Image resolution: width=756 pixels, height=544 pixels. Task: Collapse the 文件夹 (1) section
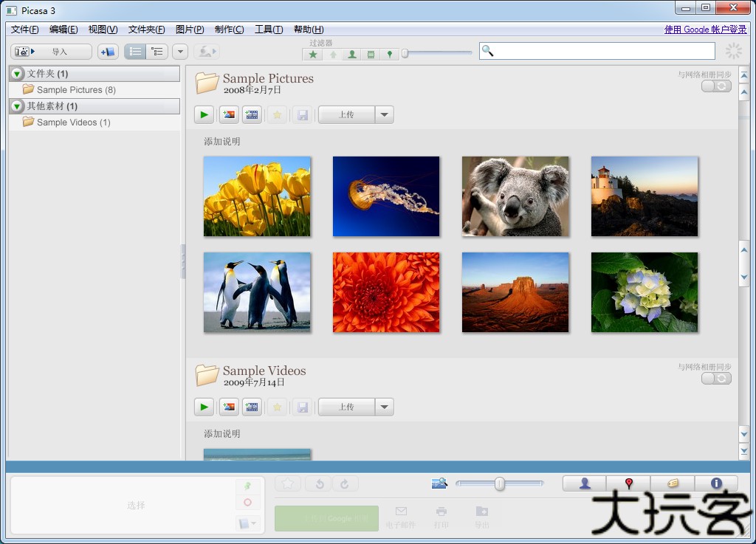click(16, 74)
